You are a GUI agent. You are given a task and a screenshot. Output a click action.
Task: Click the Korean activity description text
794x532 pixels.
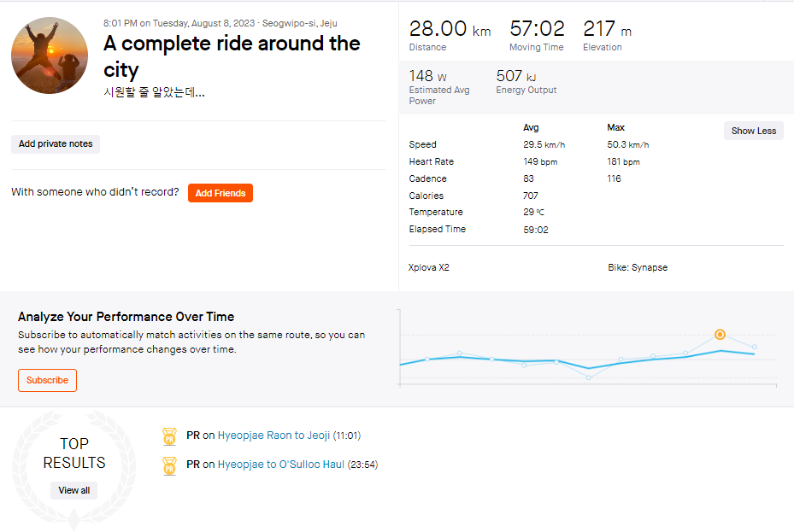click(154, 92)
